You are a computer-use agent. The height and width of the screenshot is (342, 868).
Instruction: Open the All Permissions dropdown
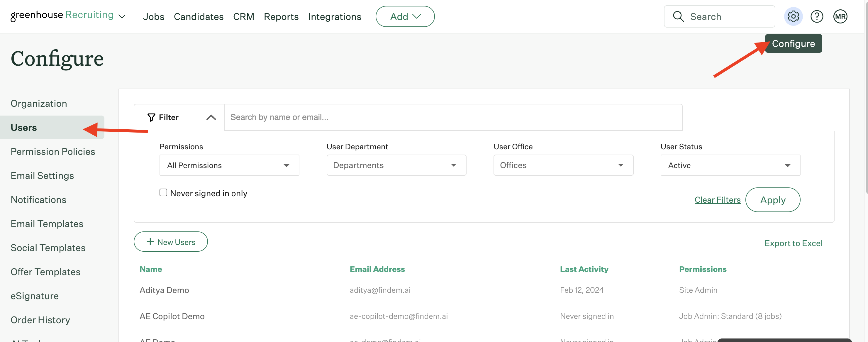tap(229, 165)
